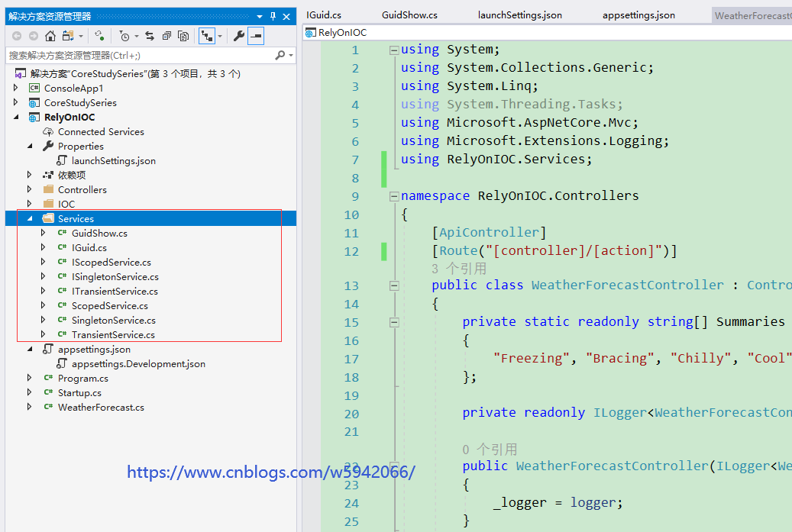
Task: Switch to the GuidShow.cs tab
Action: (409, 15)
